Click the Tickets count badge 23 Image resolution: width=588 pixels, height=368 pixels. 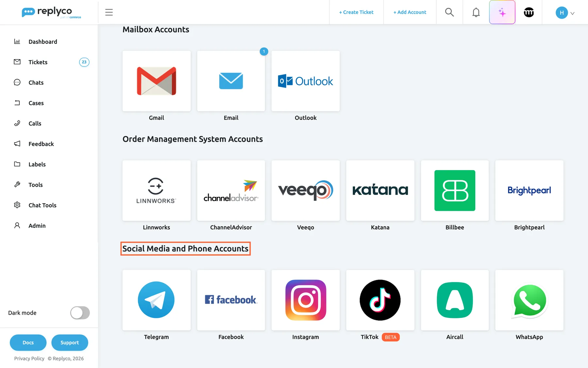(84, 62)
